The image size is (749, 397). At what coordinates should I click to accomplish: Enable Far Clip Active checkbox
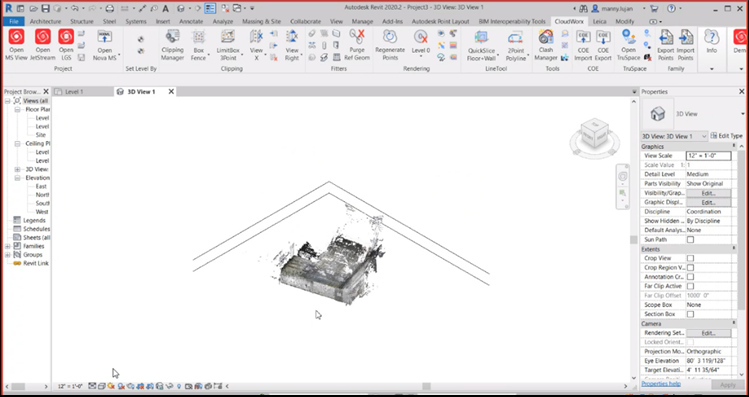pos(690,286)
